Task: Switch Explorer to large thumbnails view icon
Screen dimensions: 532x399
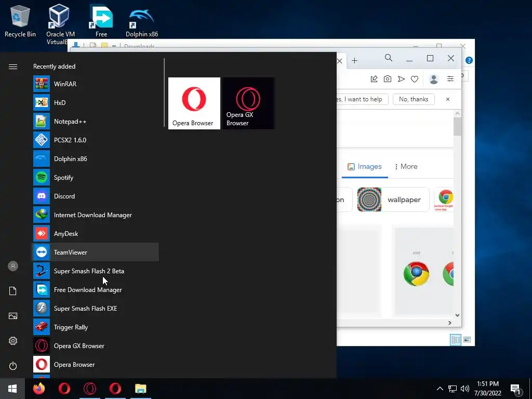Action: [467, 340]
